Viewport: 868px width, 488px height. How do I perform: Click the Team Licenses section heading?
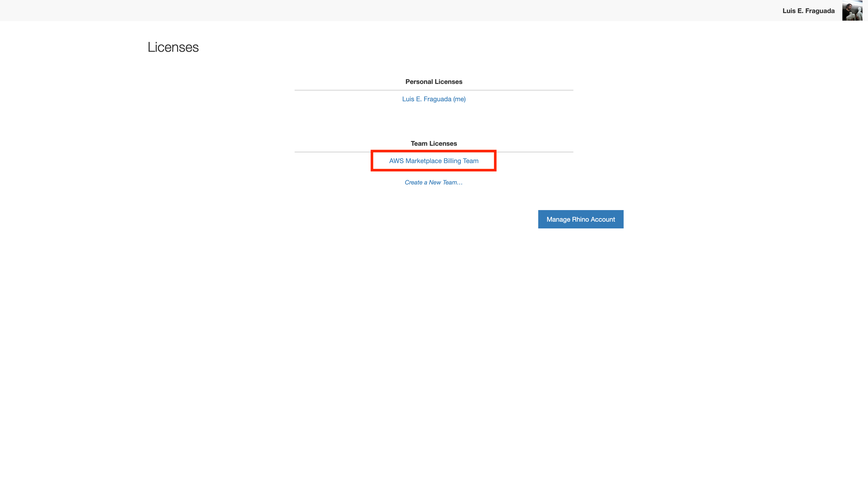click(x=434, y=143)
